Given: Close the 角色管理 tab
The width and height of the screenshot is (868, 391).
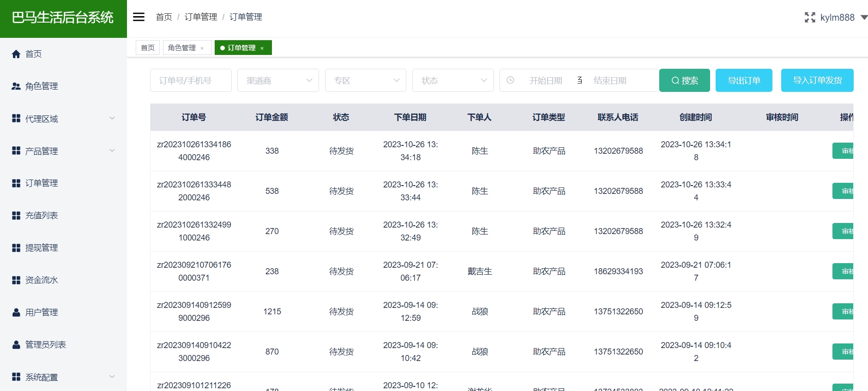Looking at the screenshot, I should point(202,48).
